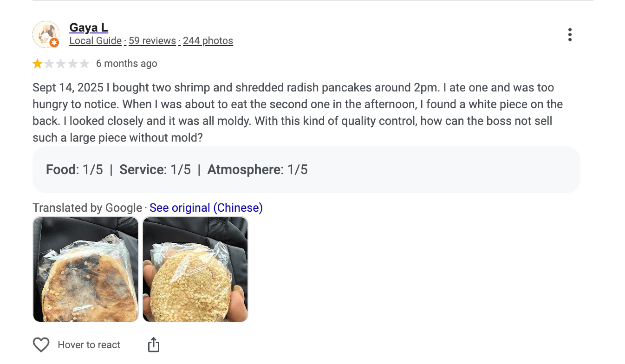Click the share review icon
The width and height of the screenshot is (625, 364).
[x=154, y=345]
